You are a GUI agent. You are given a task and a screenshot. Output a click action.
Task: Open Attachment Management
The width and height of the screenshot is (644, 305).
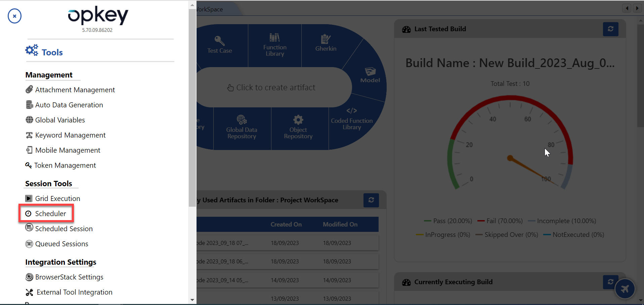coord(70,90)
